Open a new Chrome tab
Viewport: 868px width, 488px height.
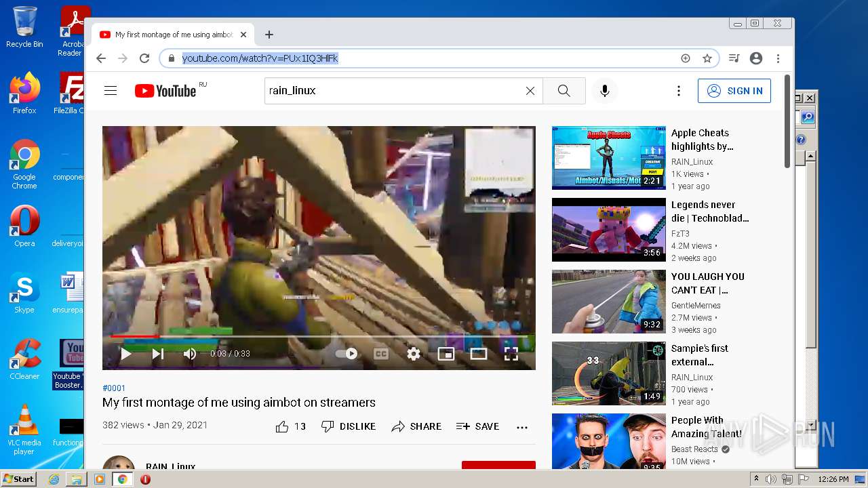(x=269, y=35)
